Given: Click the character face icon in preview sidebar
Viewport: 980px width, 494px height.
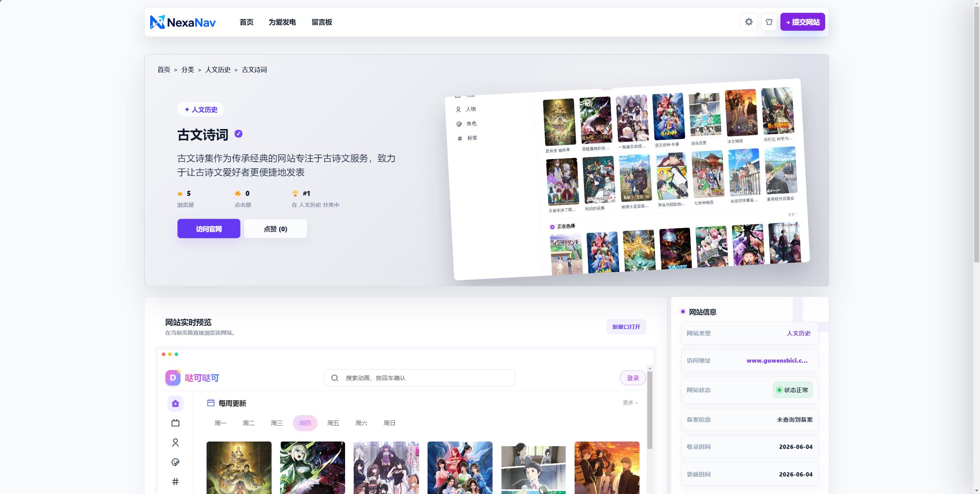Looking at the screenshot, I should point(175,462).
